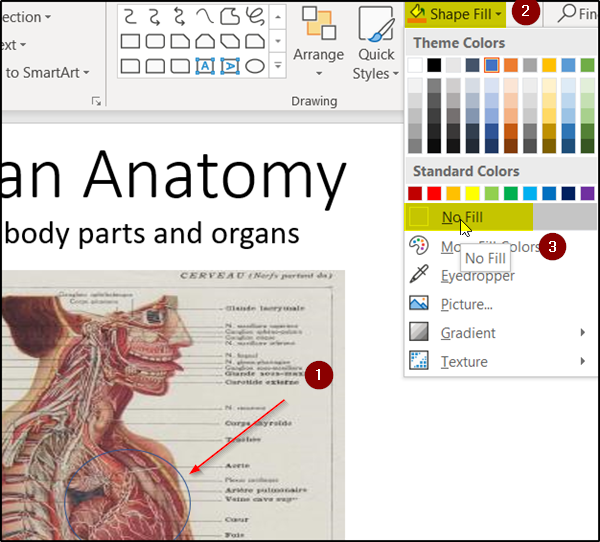
Task: Click the Texture pattern icon
Action: [x=419, y=360]
